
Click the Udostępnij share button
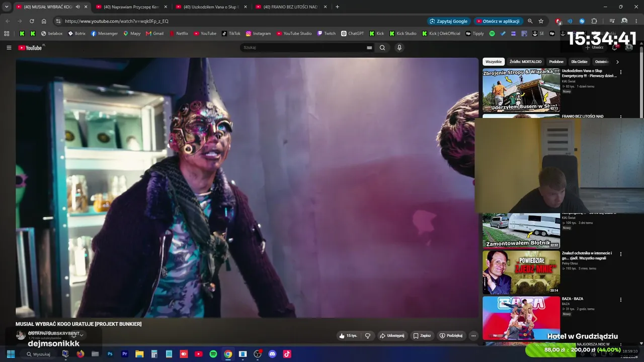point(392,336)
